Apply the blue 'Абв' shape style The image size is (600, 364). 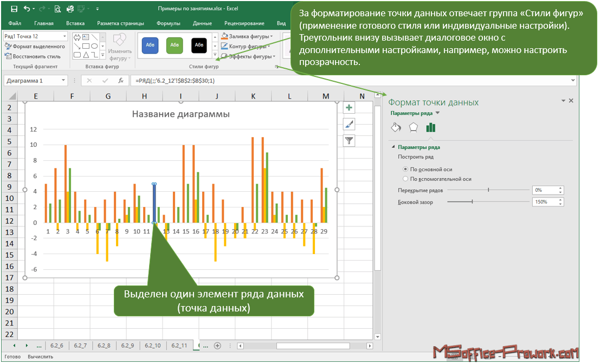150,45
